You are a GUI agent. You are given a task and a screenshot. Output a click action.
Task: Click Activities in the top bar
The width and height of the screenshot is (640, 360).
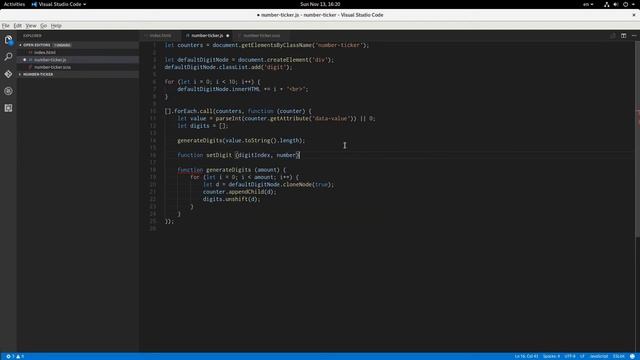(x=14, y=4)
